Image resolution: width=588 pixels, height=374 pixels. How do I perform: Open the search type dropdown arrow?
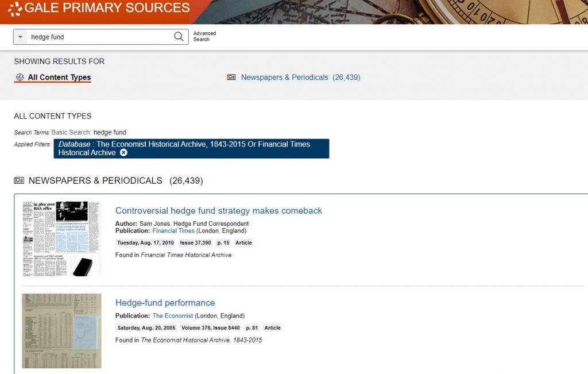coord(21,37)
